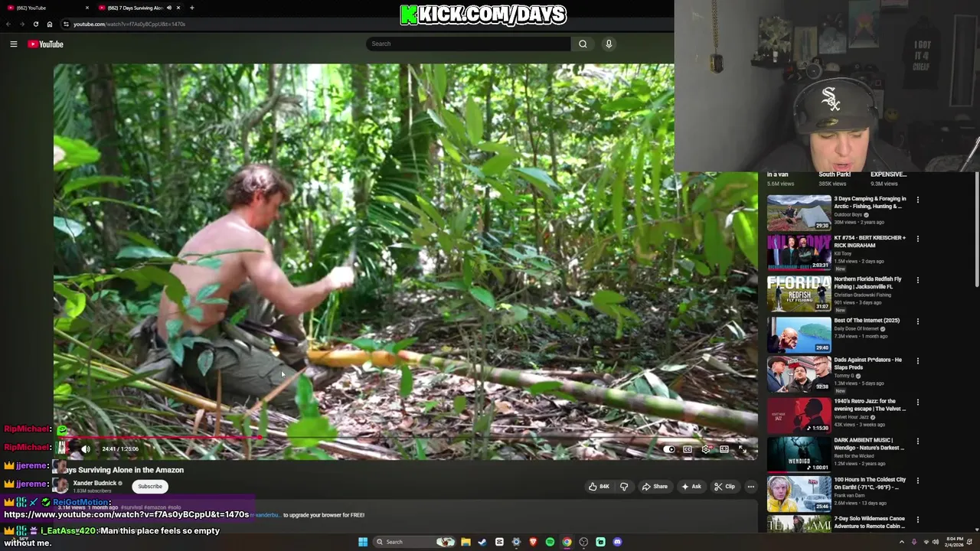980x551 pixels.
Task: Open 100 Hours In The Coldest City title
Action: 870,484
